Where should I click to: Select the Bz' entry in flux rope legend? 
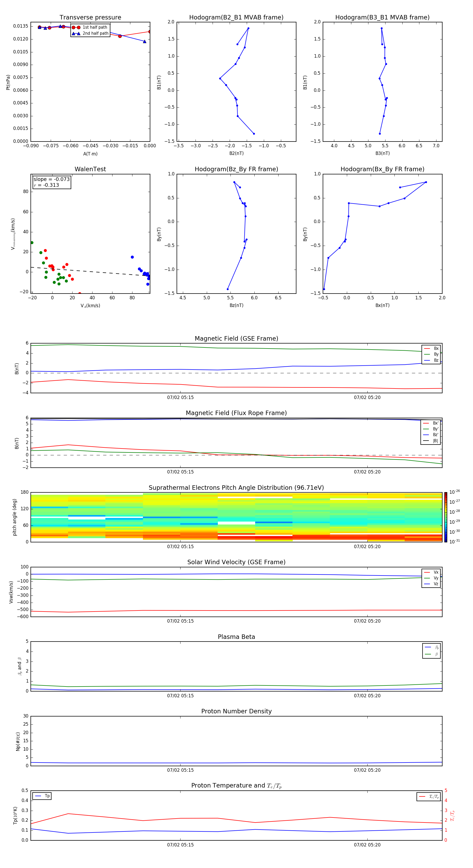click(431, 435)
